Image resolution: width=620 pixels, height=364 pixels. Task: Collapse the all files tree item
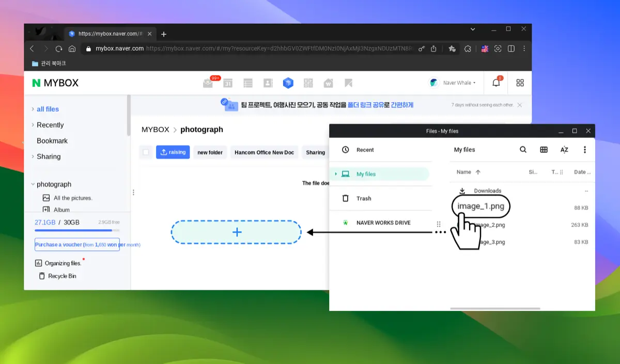pos(34,109)
